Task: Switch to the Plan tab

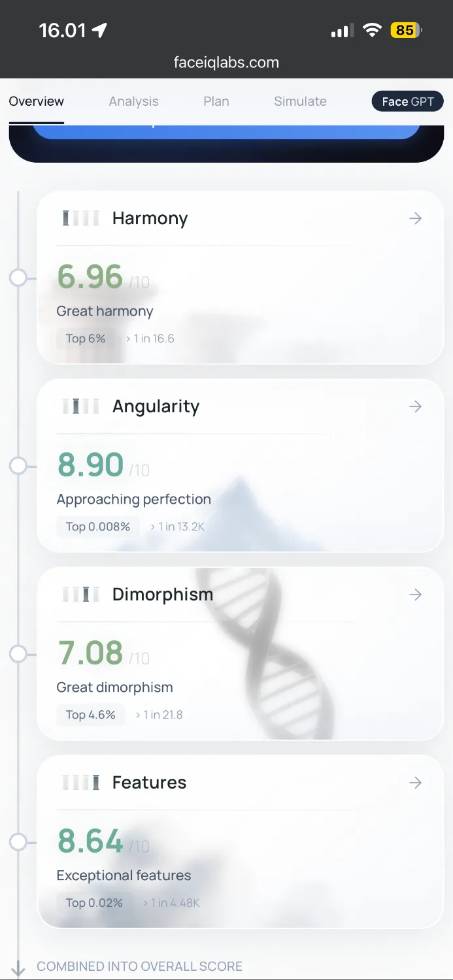Action: [216, 101]
